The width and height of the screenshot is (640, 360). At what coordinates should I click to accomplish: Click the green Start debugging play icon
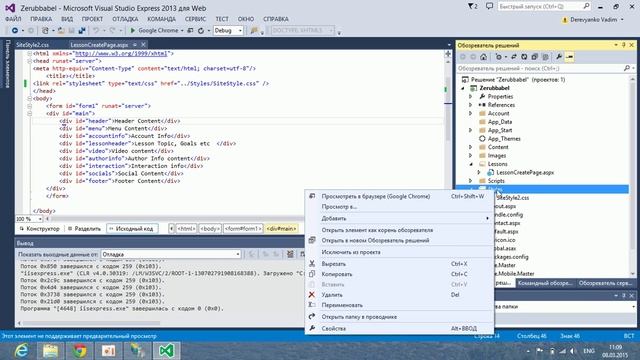tap(133, 31)
